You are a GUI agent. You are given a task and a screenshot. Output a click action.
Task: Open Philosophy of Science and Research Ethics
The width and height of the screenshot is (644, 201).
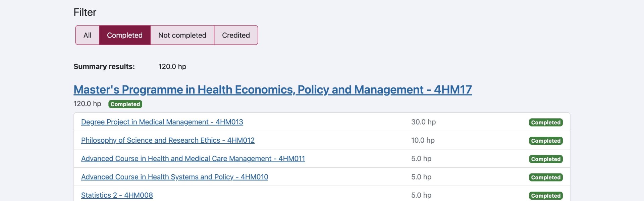pyautogui.click(x=168, y=140)
